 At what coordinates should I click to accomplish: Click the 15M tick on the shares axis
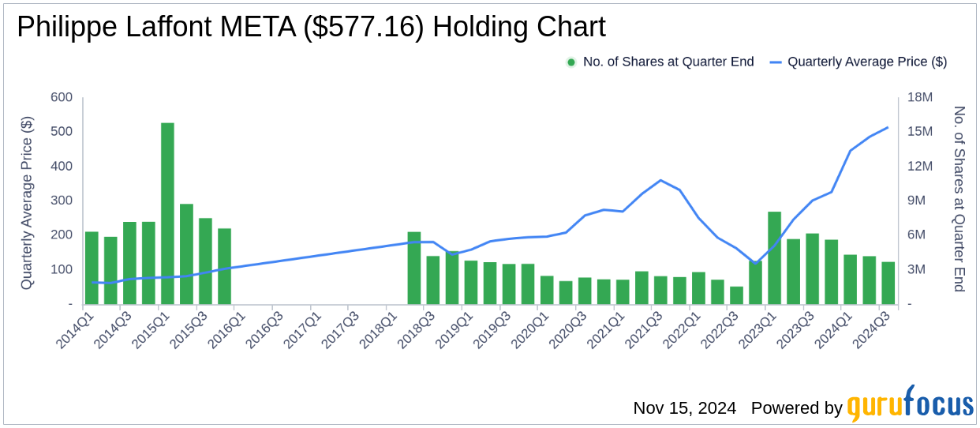920,132
